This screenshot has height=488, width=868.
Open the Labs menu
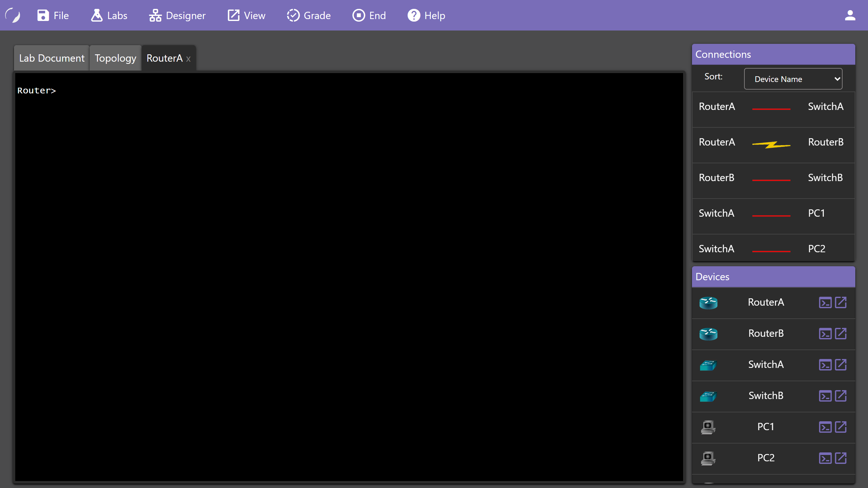click(109, 16)
